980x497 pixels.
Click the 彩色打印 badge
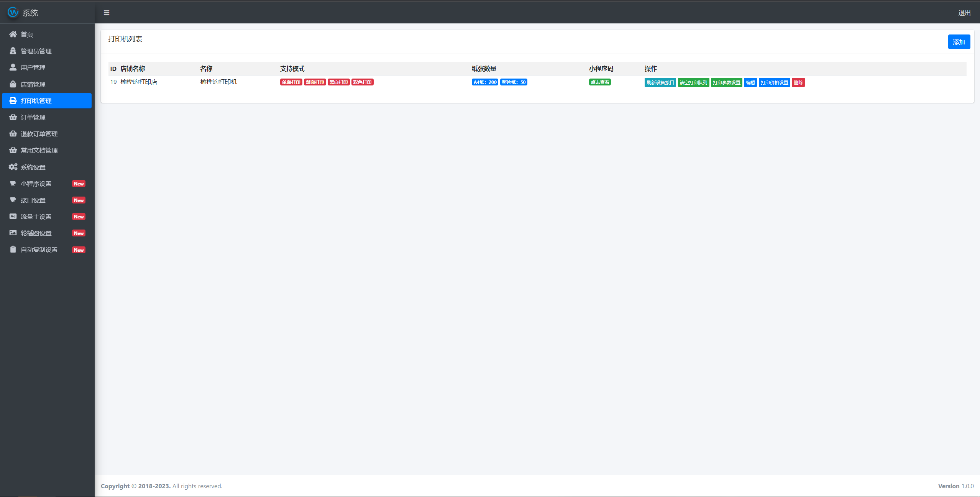tap(362, 82)
